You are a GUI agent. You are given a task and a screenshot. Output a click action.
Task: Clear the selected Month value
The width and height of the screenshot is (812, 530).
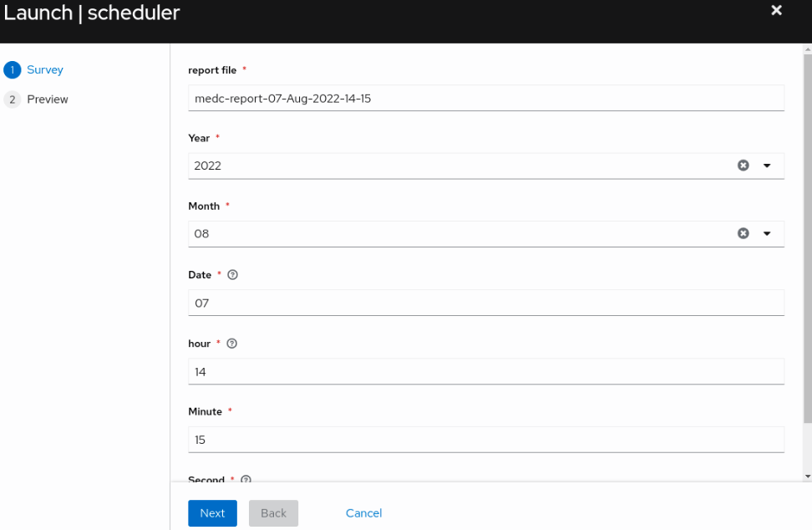pyautogui.click(x=743, y=233)
